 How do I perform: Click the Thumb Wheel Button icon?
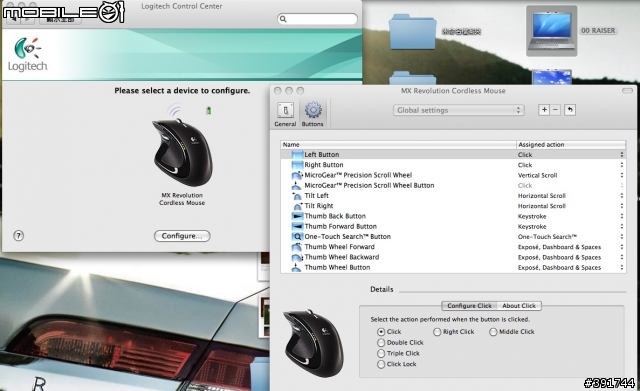(297, 267)
